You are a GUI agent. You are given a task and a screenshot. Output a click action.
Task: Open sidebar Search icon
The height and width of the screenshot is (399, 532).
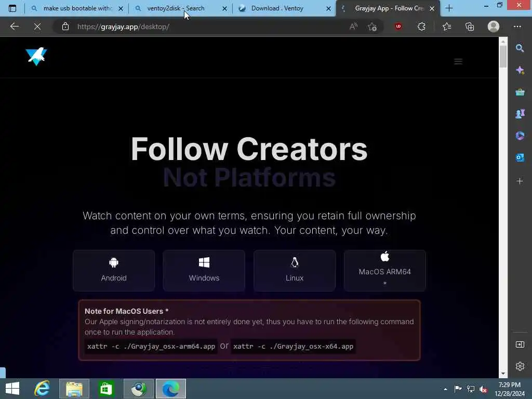(520, 48)
